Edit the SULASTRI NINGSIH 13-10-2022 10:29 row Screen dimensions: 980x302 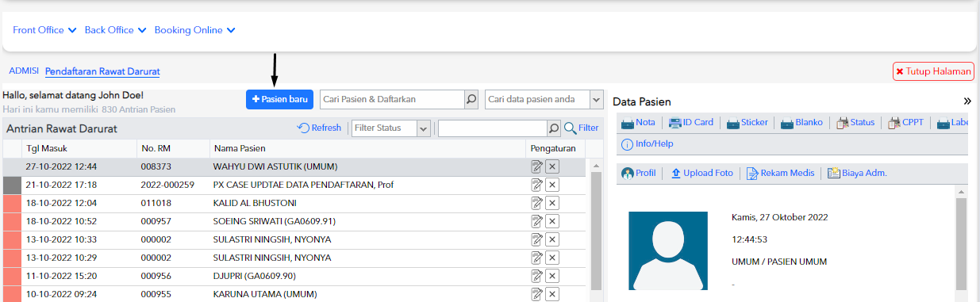pos(537,258)
